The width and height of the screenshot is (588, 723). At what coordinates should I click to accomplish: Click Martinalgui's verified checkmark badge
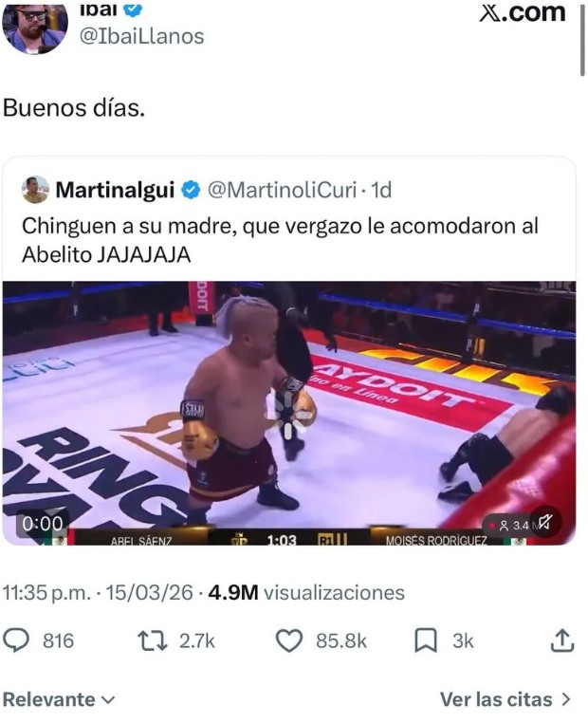[x=191, y=190]
